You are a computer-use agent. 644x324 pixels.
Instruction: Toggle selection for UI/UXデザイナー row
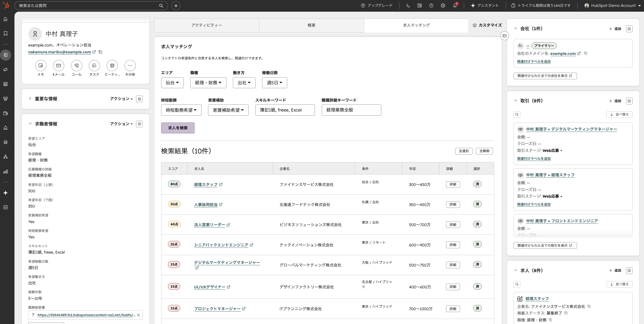tap(477, 287)
